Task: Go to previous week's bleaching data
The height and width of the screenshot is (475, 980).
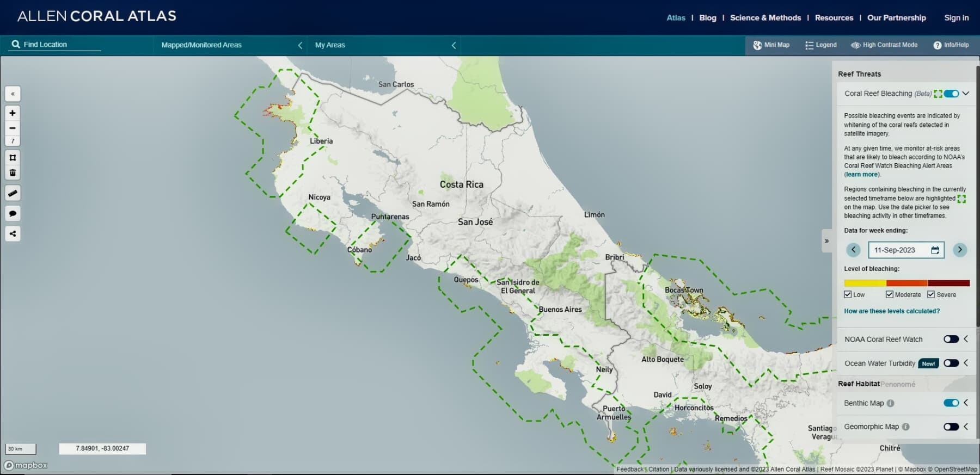Action: pyautogui.click(x=853, y=250)
